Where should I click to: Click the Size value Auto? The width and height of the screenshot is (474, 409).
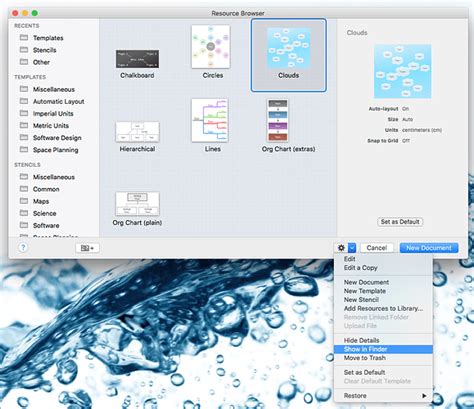tap(407, 119)
